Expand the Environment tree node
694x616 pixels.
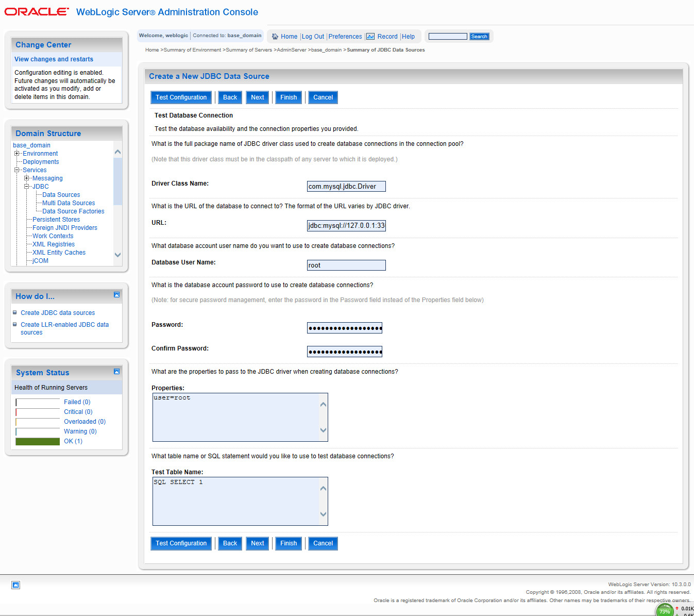(17, 154)
